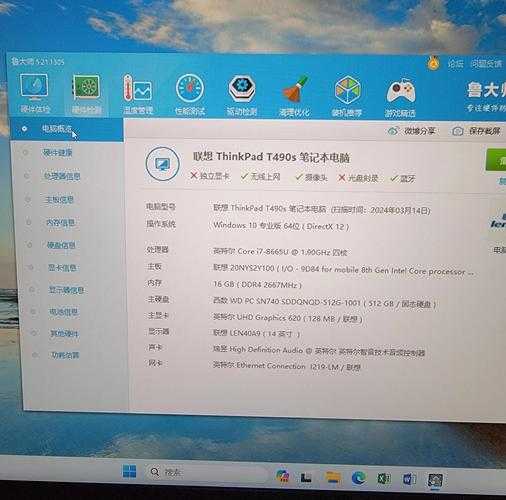
Task: Click the WD PC SN740 disk value
Action: point(325,302)
